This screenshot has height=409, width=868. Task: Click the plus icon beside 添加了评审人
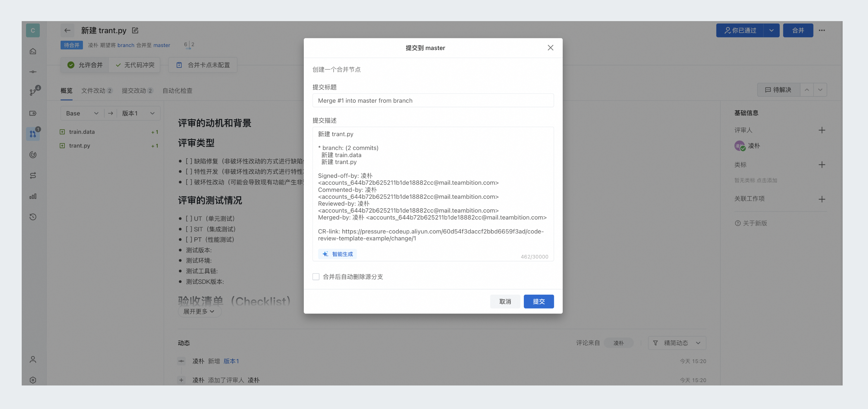181,380
